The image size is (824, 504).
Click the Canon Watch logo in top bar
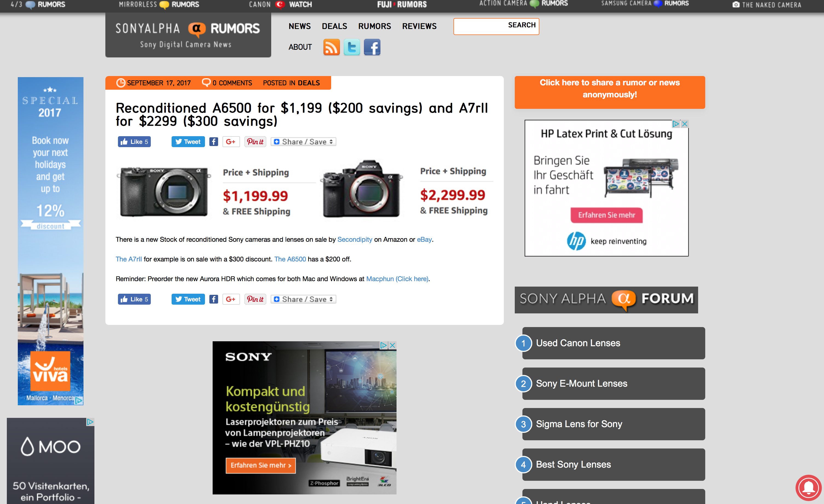click(x=280, y=5)
